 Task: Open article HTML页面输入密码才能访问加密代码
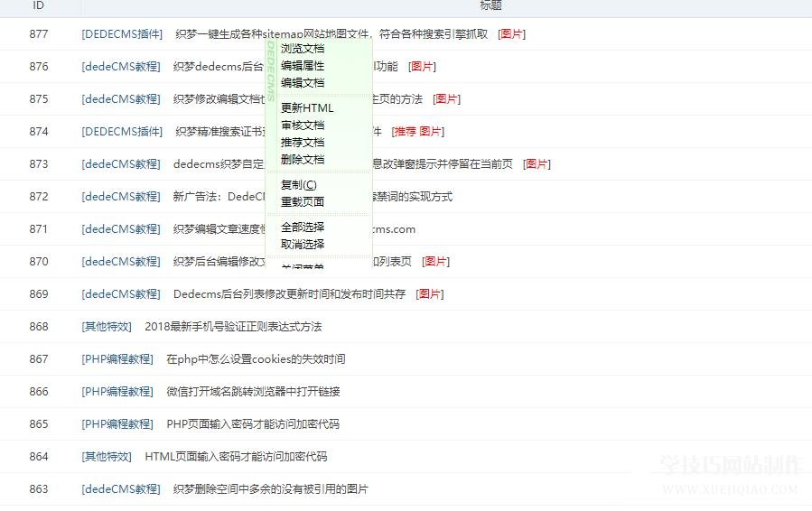pyautogui.click(x=236, y=457)
